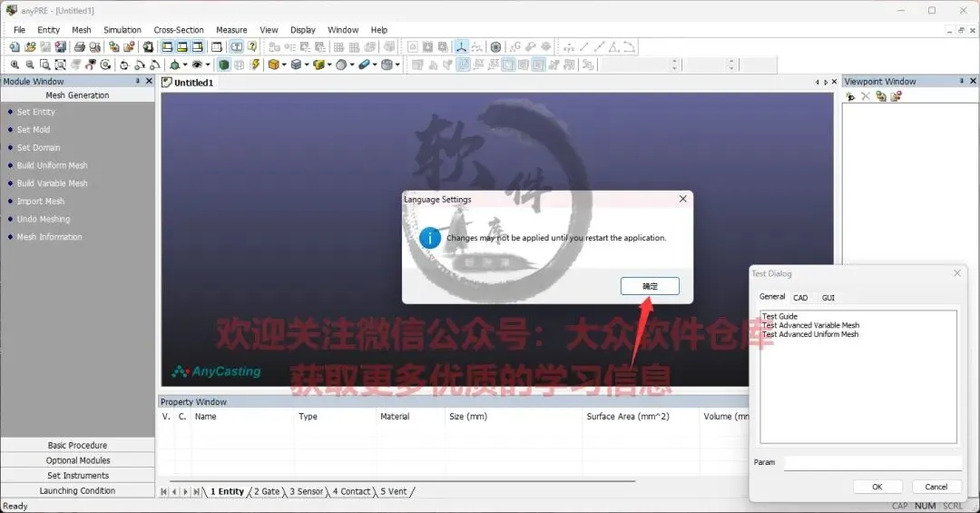Viewport: 980px width, 513px height.
Task: Open the view orientation dropdown arrow
Action: 185,64
